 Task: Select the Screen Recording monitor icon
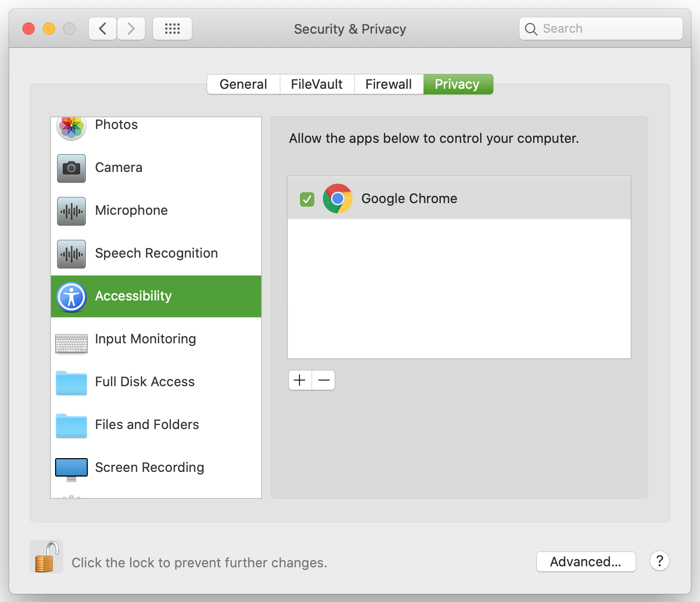[x=71, y=469]
